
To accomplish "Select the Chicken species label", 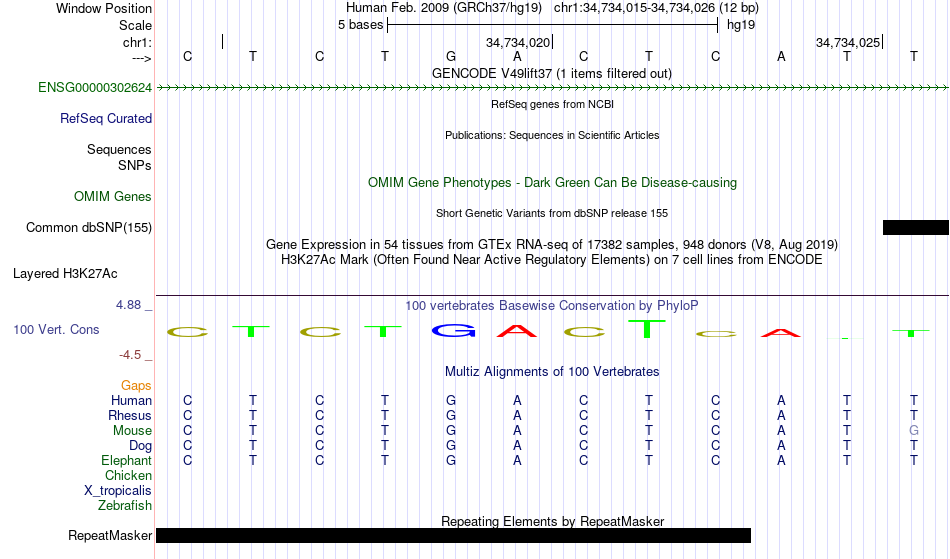I will point(128,475).
